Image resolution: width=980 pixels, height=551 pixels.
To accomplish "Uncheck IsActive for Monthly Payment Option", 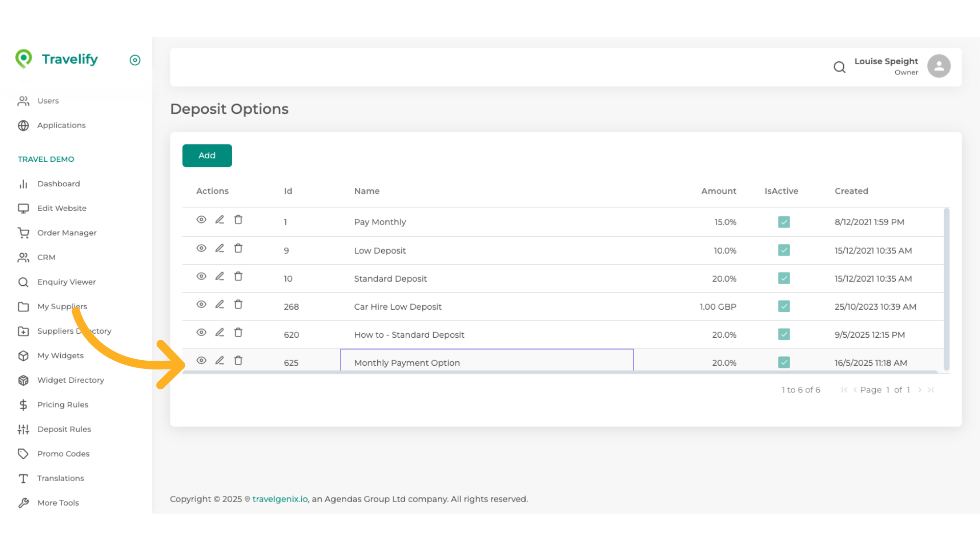I will coord(783,362).
